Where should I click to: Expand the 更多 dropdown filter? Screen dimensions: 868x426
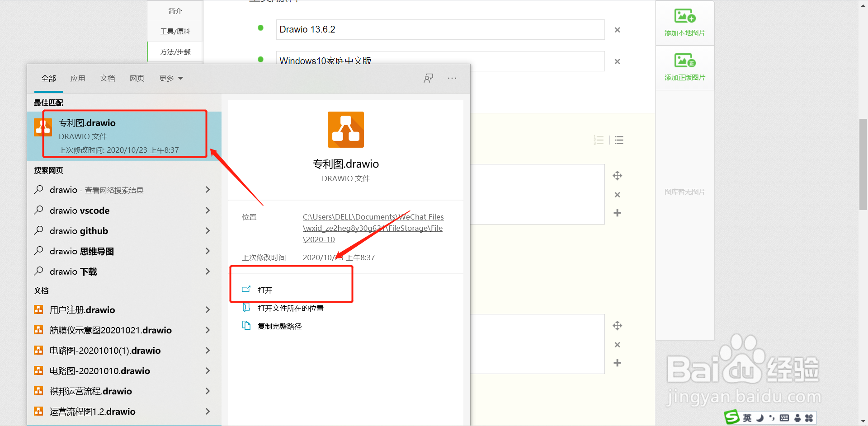(x=171, y=78)
